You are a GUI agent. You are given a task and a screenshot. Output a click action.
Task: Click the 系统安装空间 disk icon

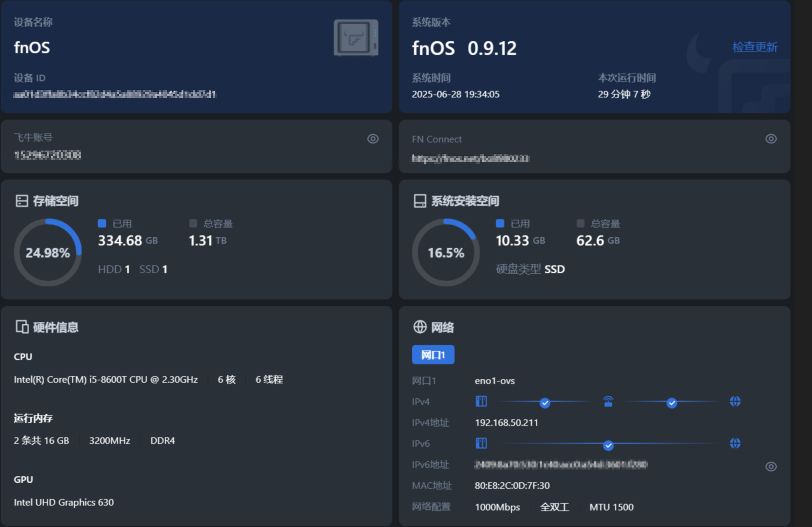tap(420, 201)
